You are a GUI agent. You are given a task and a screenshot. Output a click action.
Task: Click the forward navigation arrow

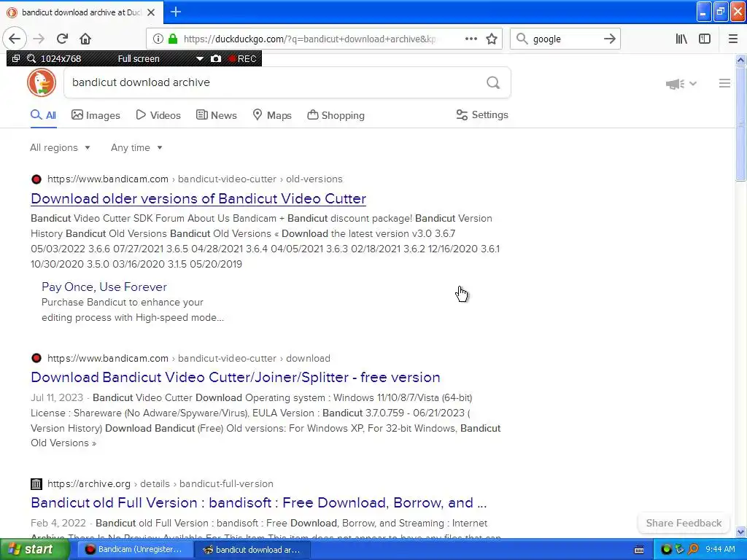39,39
